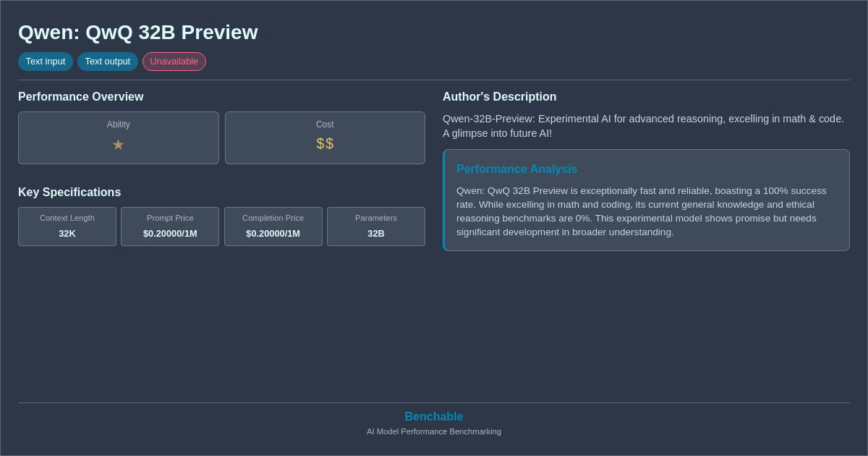Click the Qwen: QwQ 32B Preview title
This screenshot has width=868, height=456.
[x=137, y=32]
